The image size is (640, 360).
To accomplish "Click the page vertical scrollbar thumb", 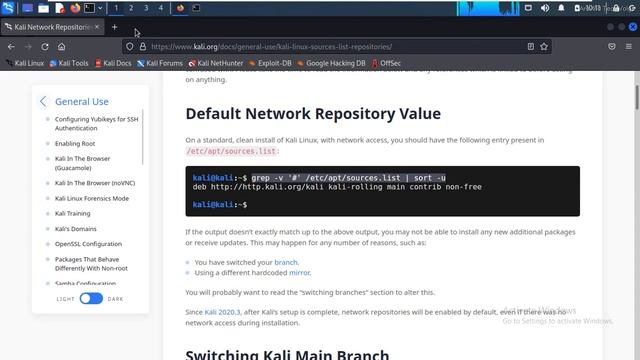I will (637, 97).
